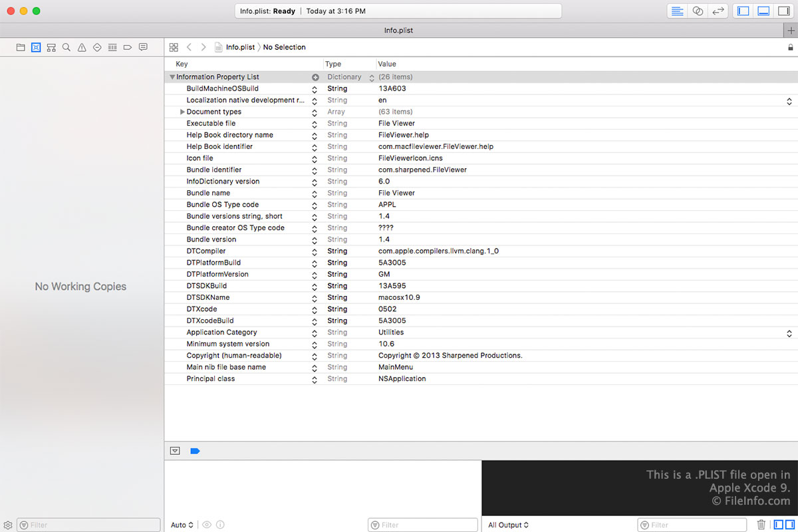Expand the Document types array row

[183, 112]
